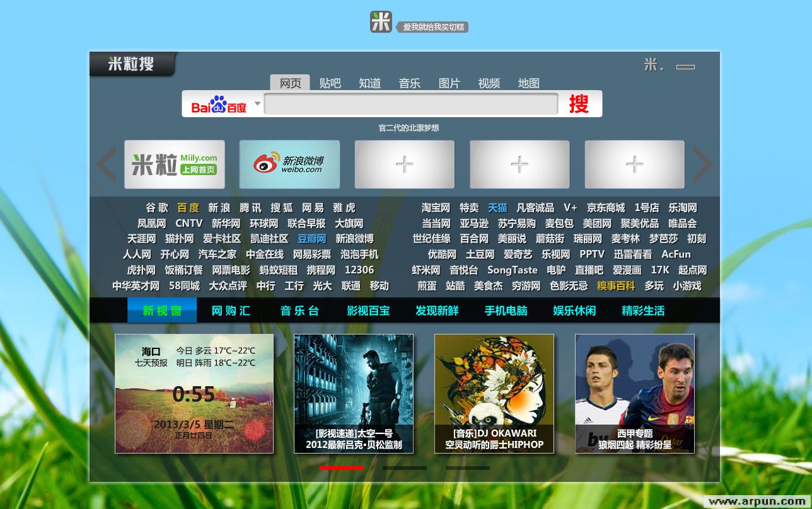The image size is (812, 509).
Task: Open the DJ OKAWARI music card
Action: (494, 394)
